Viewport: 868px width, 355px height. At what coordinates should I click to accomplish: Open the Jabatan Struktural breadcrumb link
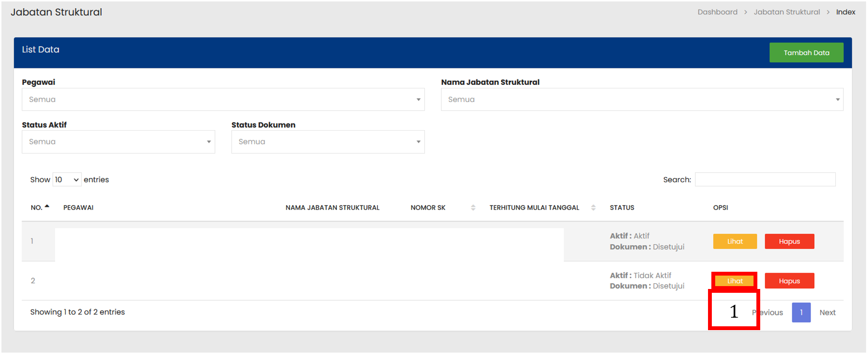tap(786, 12)
